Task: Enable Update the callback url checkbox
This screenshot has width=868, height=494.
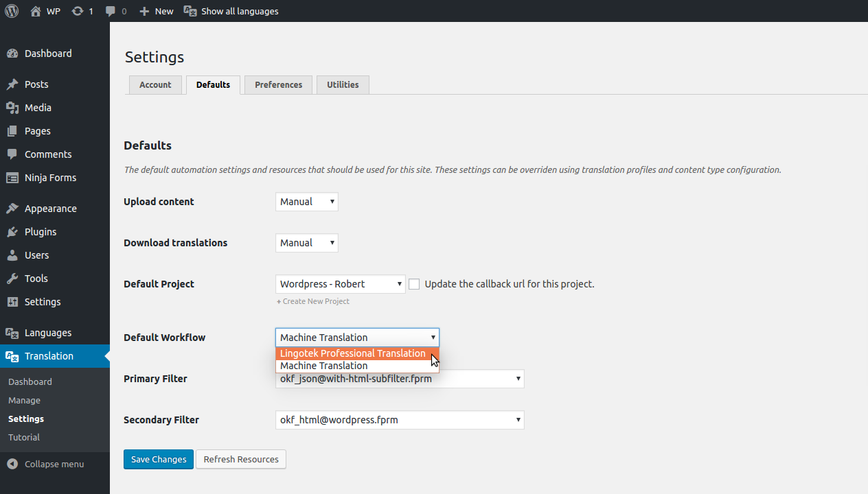Action: pyautogui.click(x=414, y=284)
